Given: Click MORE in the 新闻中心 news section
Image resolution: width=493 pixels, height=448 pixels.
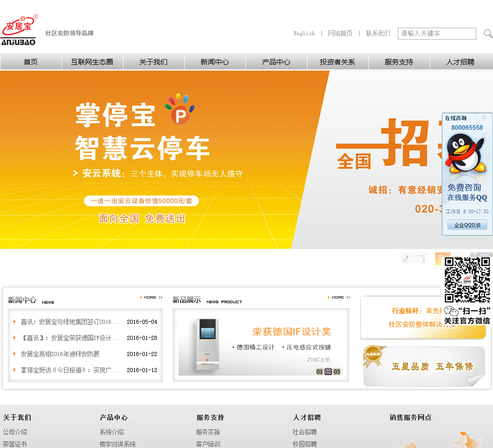Looking at the screenshot, I should pyautogui.click(x=151, y=297).
